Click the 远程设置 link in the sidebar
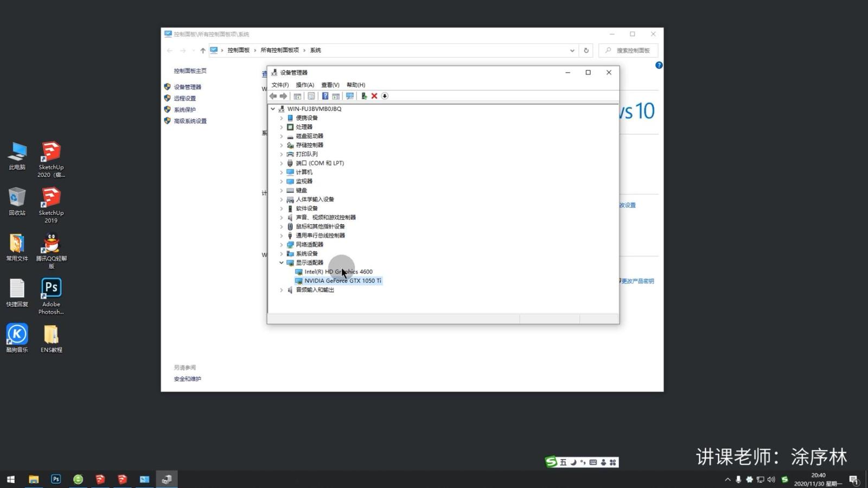Viewport: 868px width, 488px height. pyautogui.click(x=185, y=98)
